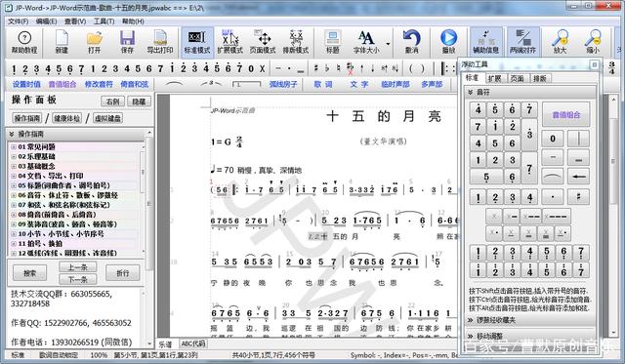Click the 下一条 next button
The image size is (625, 364).
tap(77, 279)
